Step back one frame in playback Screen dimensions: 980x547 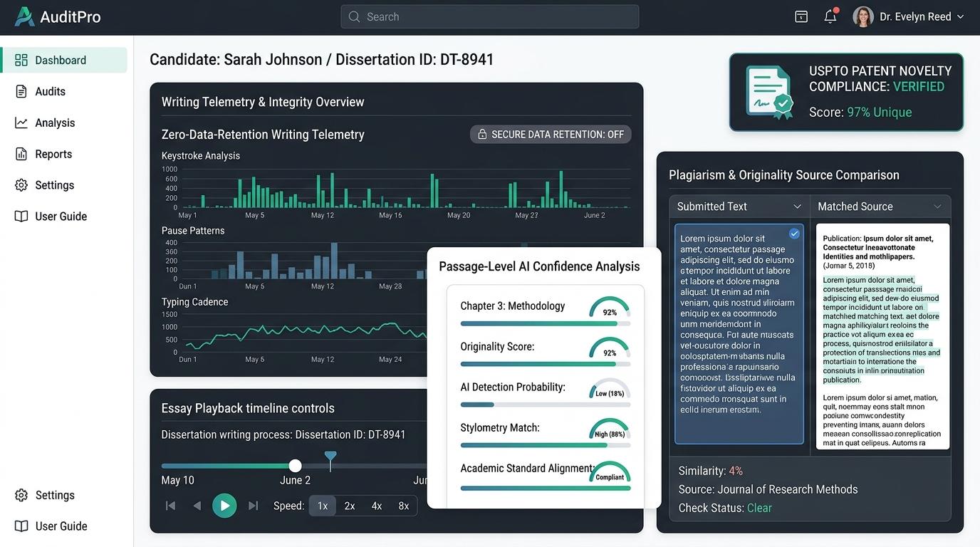(x=197, y=506)
